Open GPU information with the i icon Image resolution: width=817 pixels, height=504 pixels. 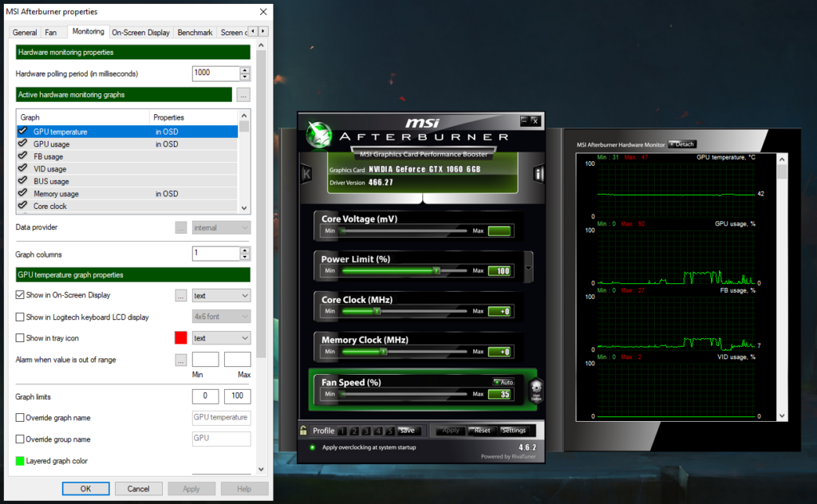[x=539, y=174]
